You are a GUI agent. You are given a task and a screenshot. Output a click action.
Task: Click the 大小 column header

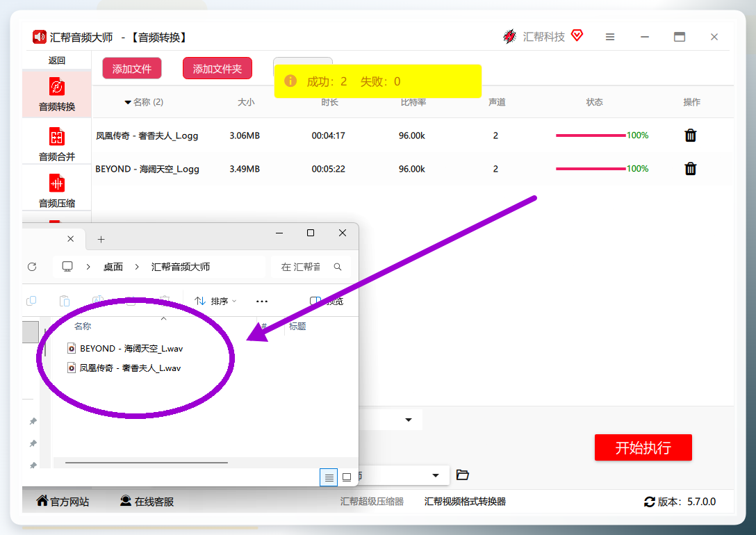tap(246, 102)
